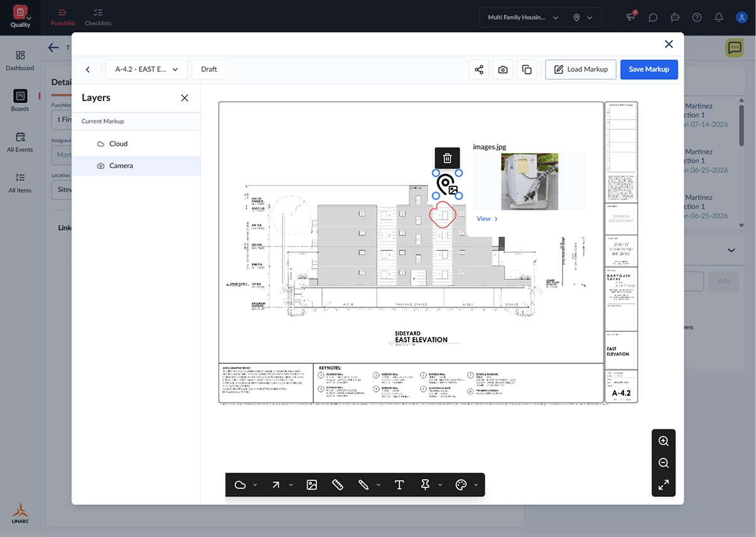Select the Cloud markup tool
Screen dimensions: 756x537
pyautogui.click(x=240, y=485)
